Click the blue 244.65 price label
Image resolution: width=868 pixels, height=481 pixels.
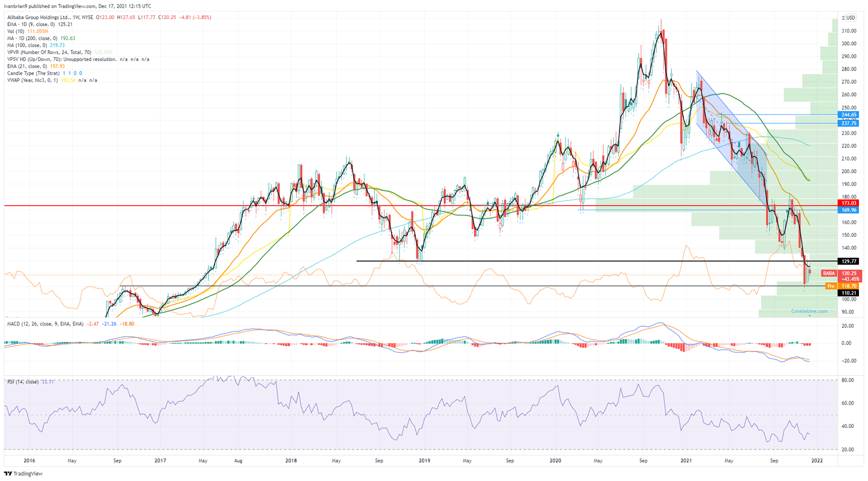coord(849,115)
